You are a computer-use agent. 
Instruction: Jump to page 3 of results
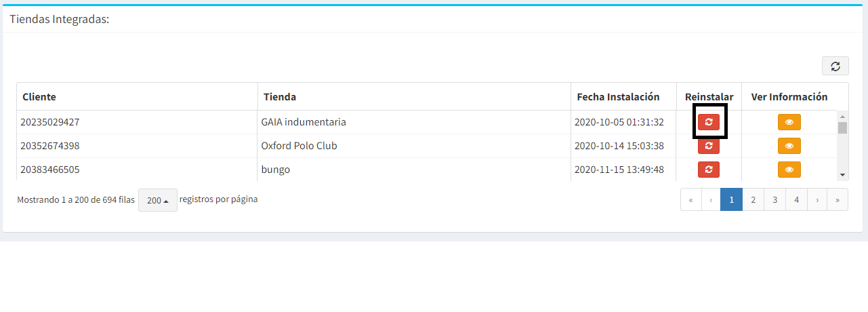(774, 199)
